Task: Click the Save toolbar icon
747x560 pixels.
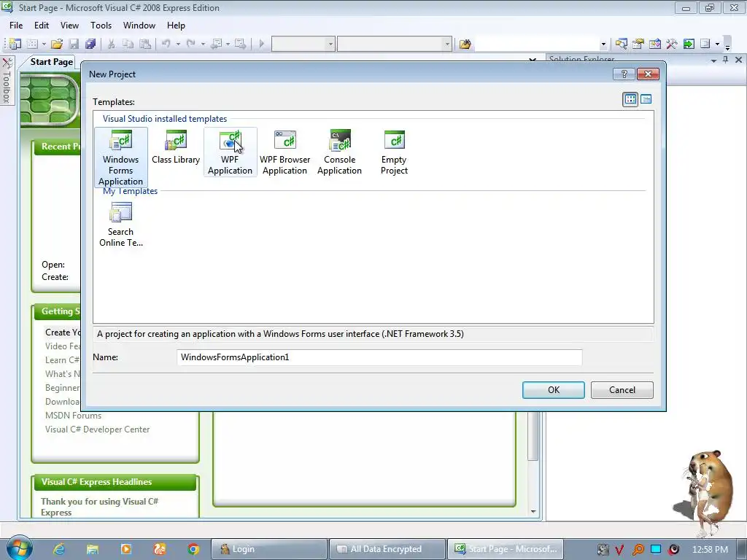Action: [x=74, y=44]
